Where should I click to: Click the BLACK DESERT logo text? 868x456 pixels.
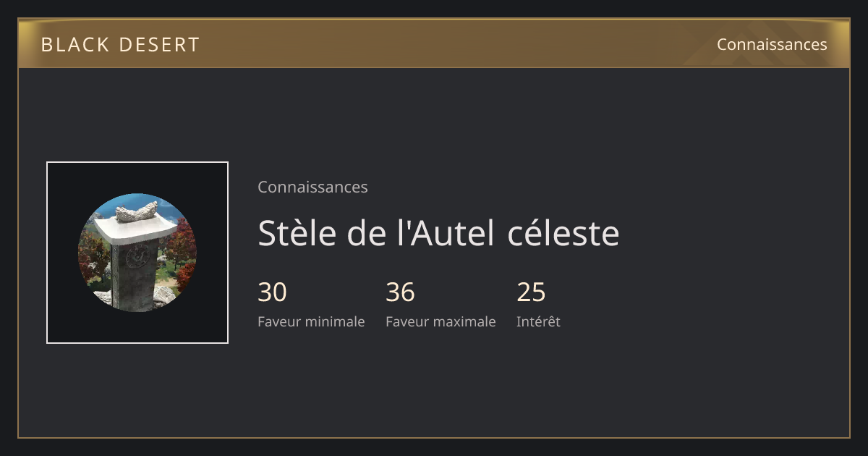[120, 45]
